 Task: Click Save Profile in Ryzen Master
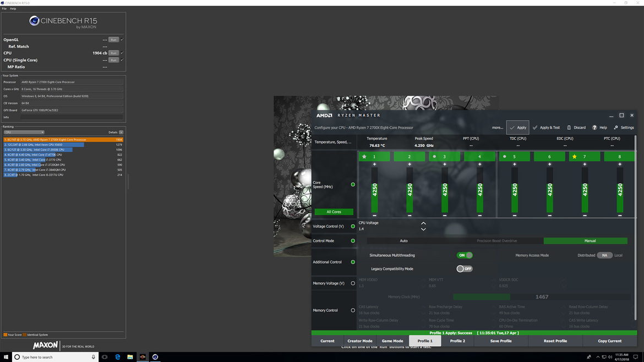click(x=501, y=341)
